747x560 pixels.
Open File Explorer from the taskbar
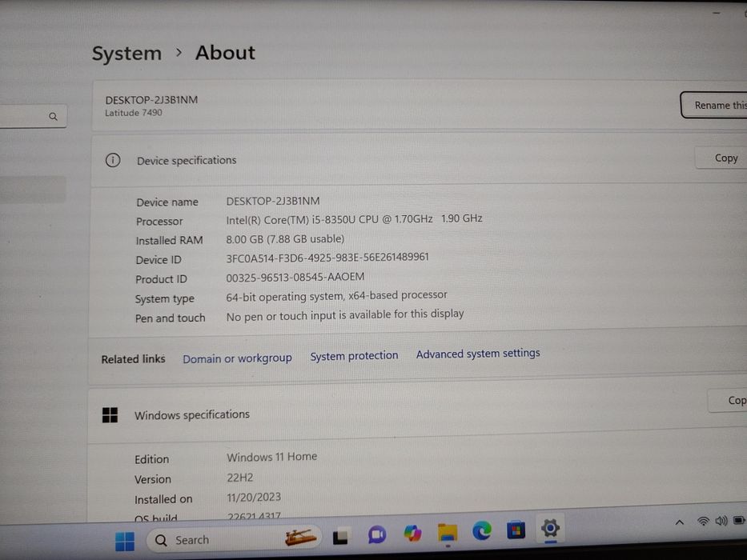click(x=448, y=532)
